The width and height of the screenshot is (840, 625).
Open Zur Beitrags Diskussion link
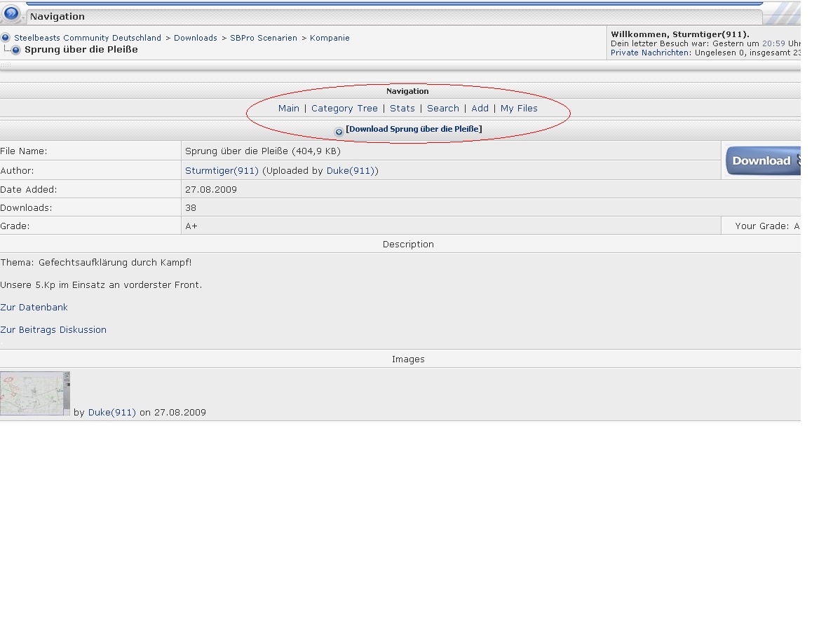(53, 330)
